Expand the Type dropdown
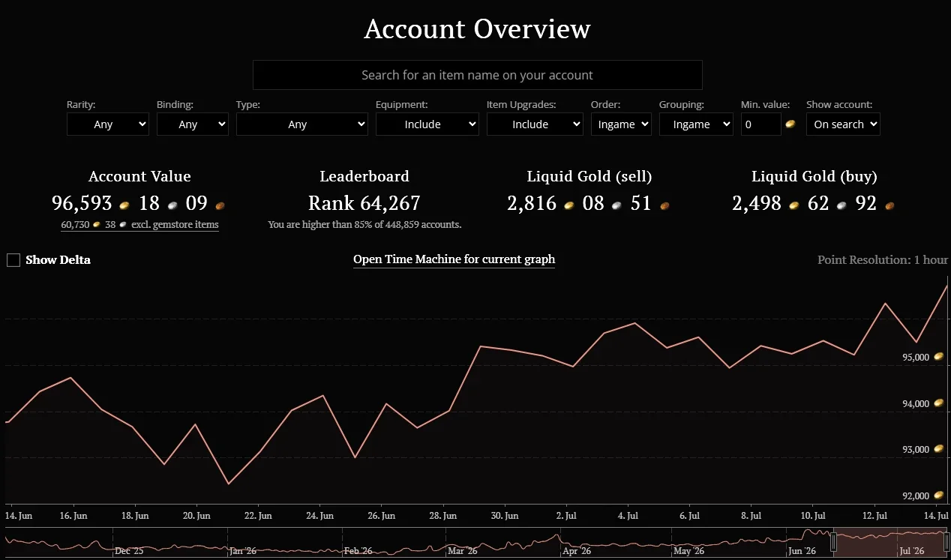 click(301, 124)
